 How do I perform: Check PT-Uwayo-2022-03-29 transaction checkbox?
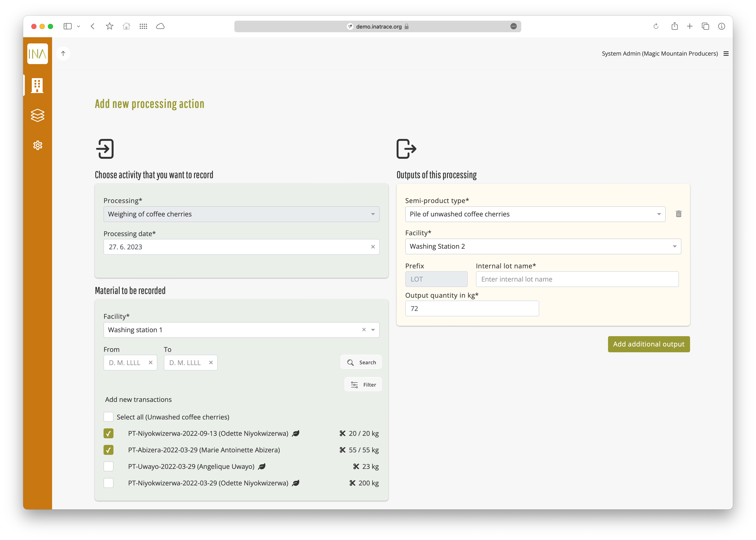point(108,467)
